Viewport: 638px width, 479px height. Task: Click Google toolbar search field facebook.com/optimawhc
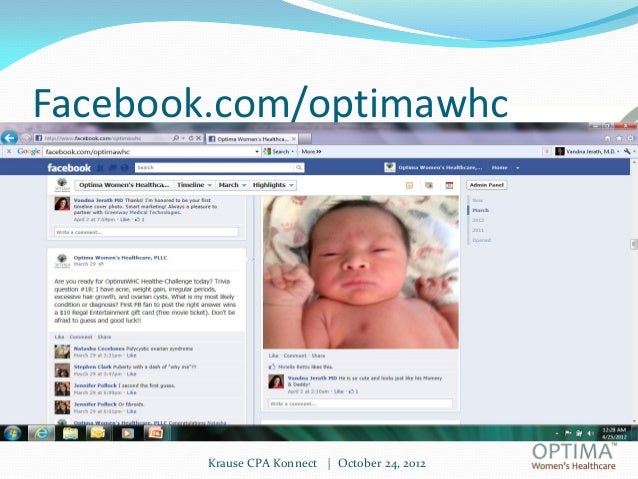coord(149,152)
